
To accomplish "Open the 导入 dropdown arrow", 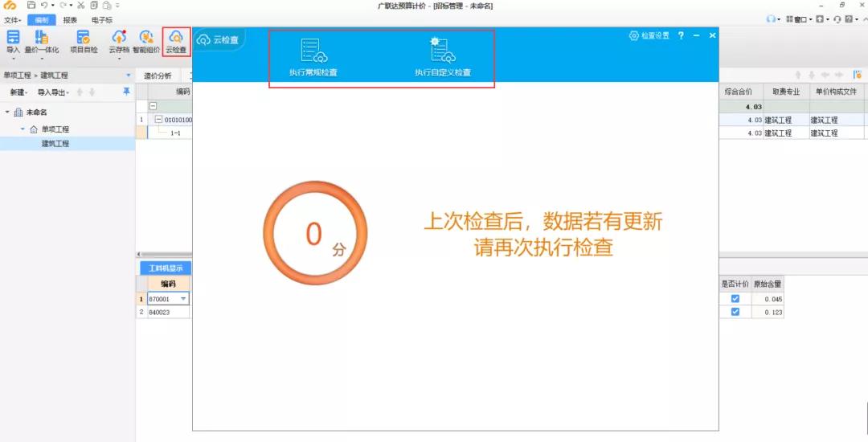I will (x=13, y=58).
